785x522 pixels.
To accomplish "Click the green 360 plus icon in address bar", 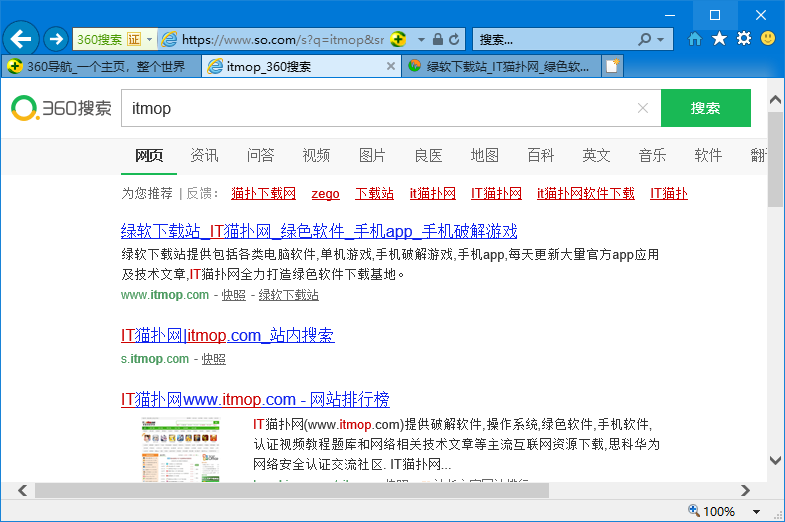I will [399, 39].
